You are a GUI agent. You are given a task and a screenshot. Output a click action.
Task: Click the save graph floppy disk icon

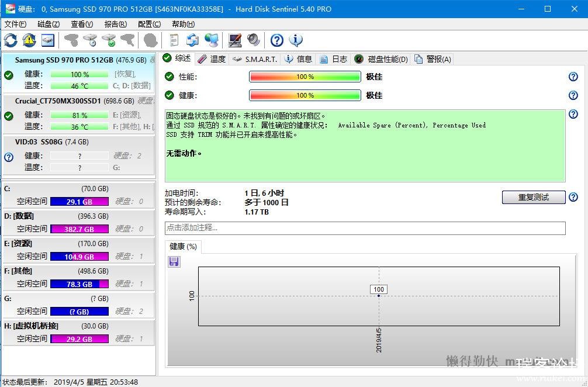coord(174,261)
